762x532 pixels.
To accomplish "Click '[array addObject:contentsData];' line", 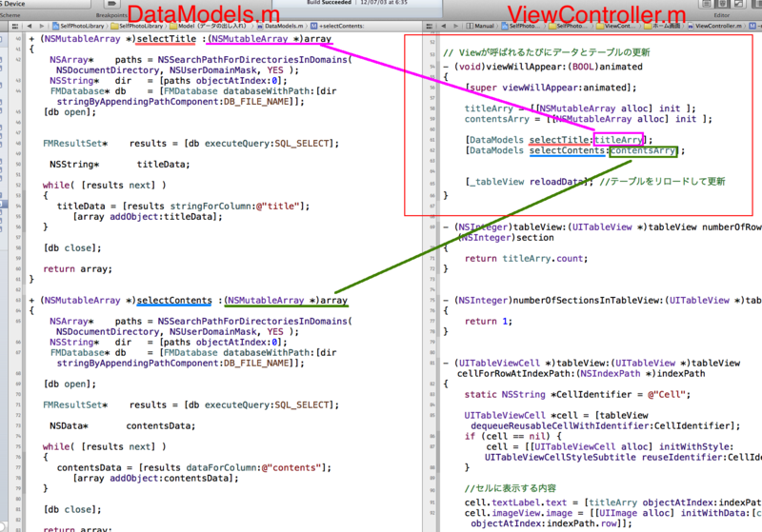I will (x=156, y=479).
